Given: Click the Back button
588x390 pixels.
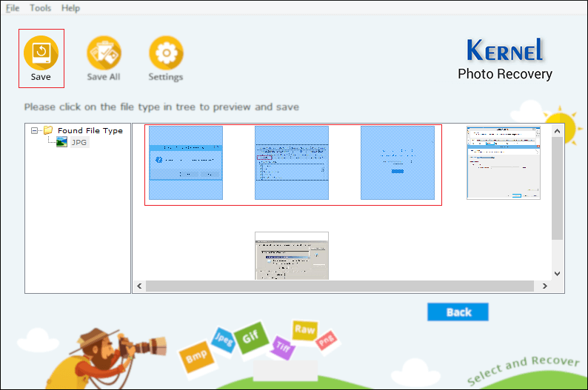Looking at the screenshot, I should (458, 312).
